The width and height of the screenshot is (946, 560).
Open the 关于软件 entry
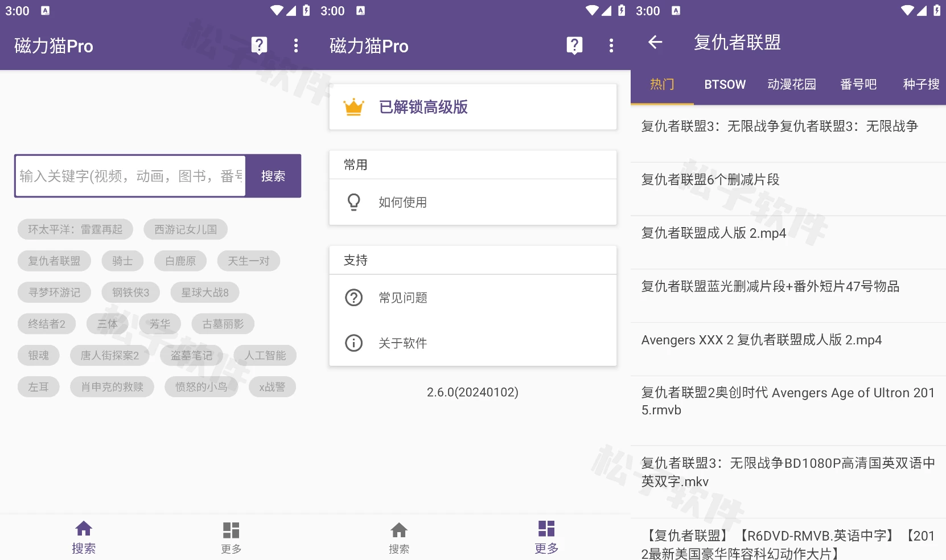[x=473, y=343]
